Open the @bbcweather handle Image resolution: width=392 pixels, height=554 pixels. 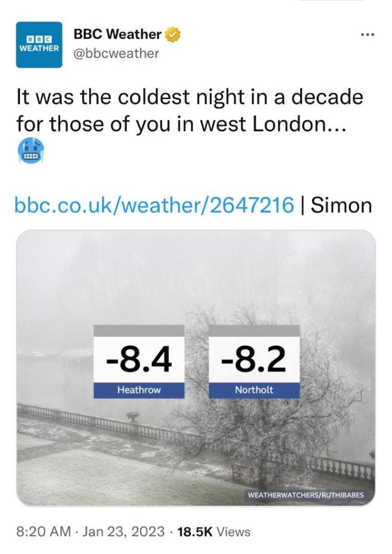click(x=116, y=53)
